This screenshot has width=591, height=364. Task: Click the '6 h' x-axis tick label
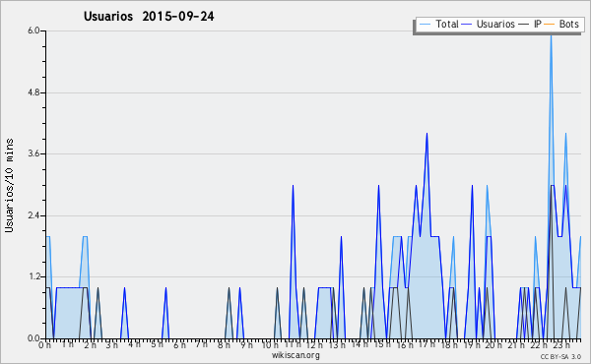pos(179,344)
